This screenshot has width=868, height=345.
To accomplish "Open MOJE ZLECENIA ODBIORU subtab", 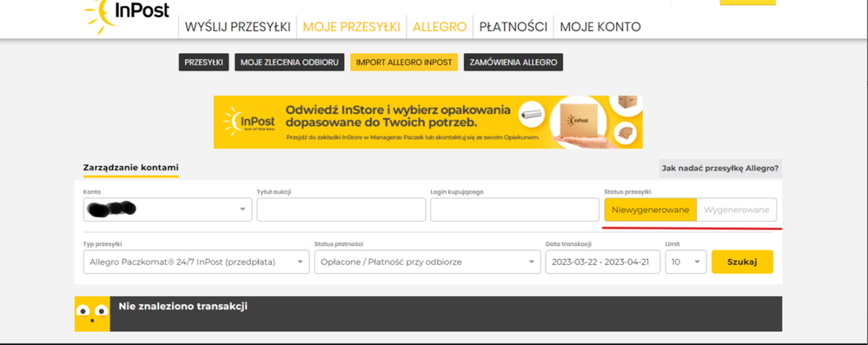I will tap(289, 63).
